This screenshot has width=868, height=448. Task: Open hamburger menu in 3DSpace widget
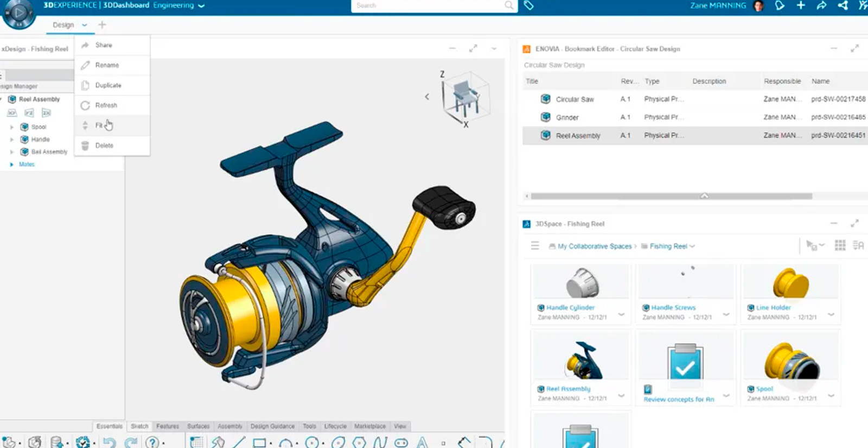tap(535, 245)
